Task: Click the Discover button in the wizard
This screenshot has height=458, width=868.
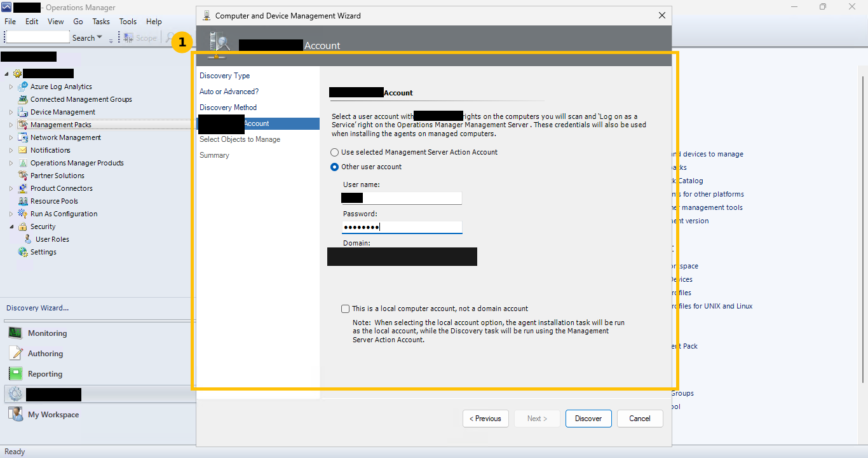Action: (x=588, y=419)
